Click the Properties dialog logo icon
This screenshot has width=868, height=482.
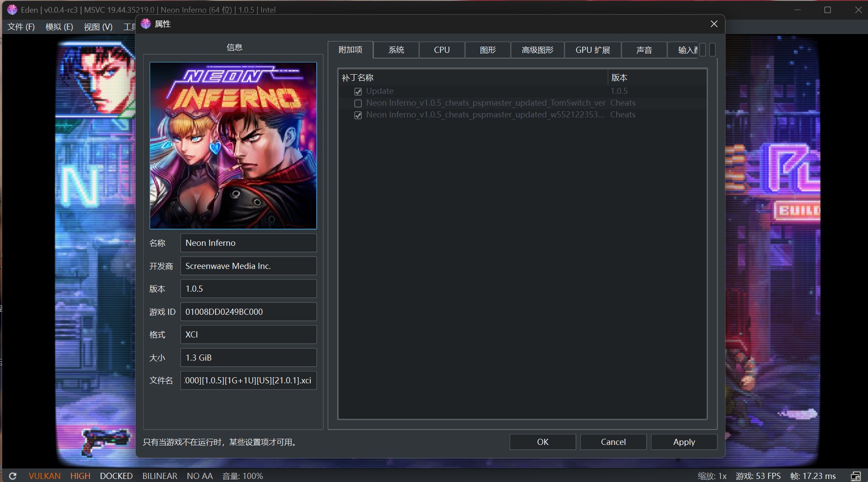146,24
